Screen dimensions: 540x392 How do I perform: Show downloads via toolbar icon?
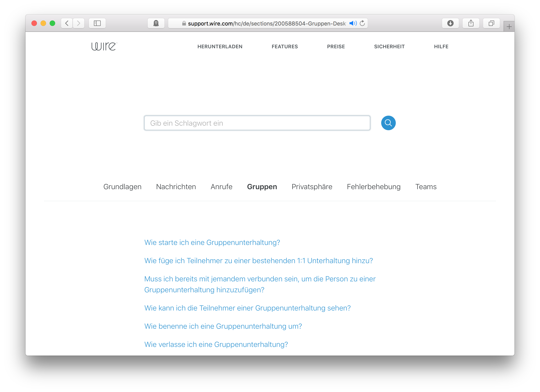pyautogui.click(x=450, y=23)
